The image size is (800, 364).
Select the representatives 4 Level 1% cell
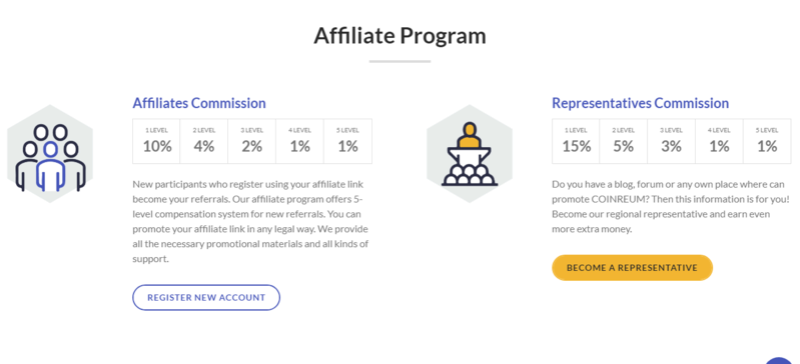[x=719, y=141]
